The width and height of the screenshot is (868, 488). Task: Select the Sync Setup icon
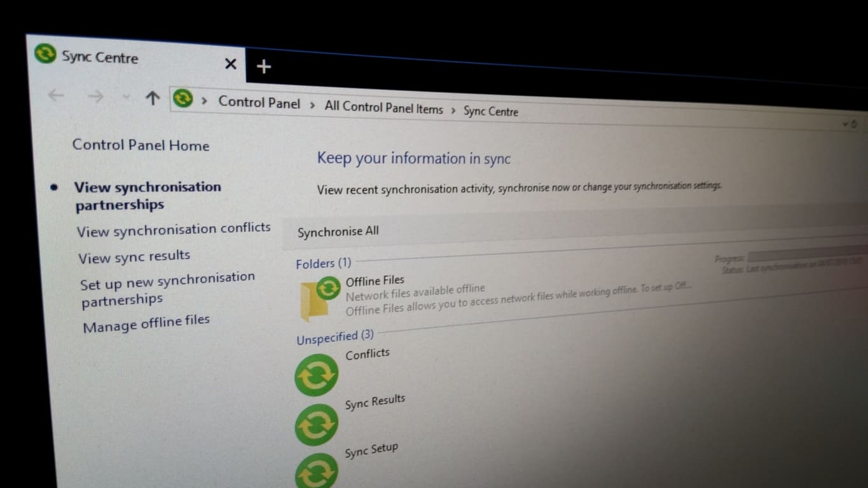pyautogui.click(x=316, y=471)
